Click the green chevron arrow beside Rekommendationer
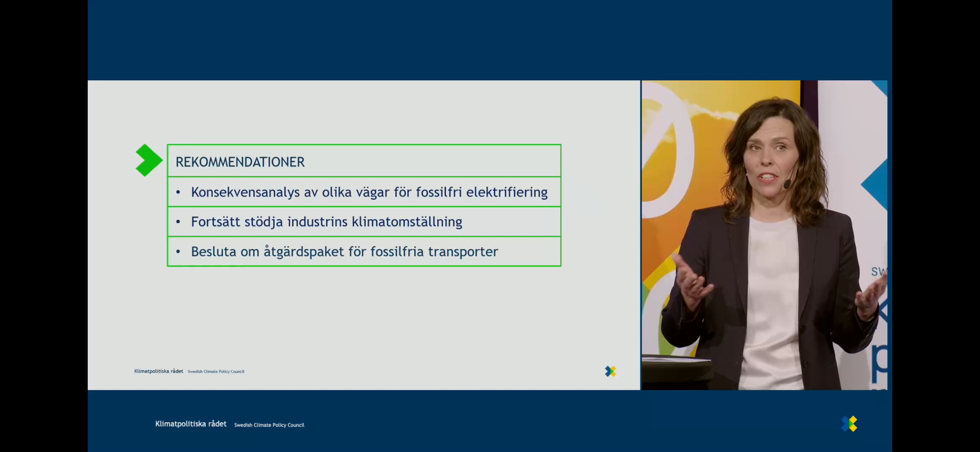The height and width of the screenshot is (452, 980). click(x=148, y=160)
